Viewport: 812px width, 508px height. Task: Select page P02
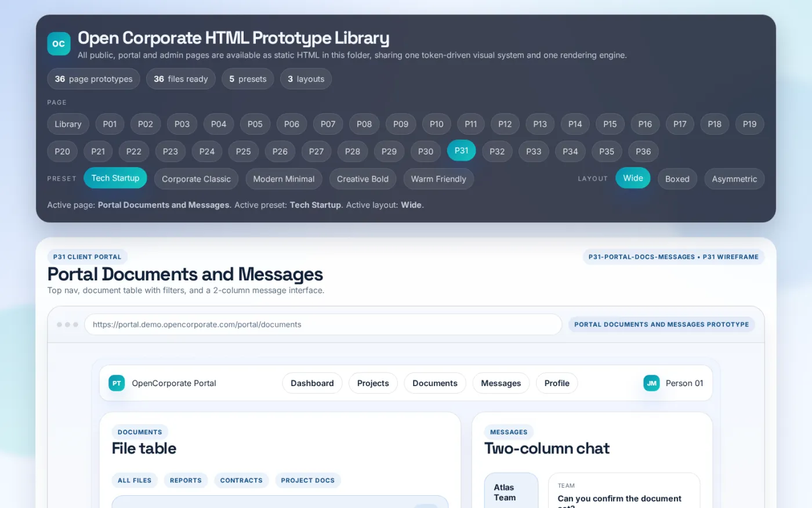click(146, 124)
